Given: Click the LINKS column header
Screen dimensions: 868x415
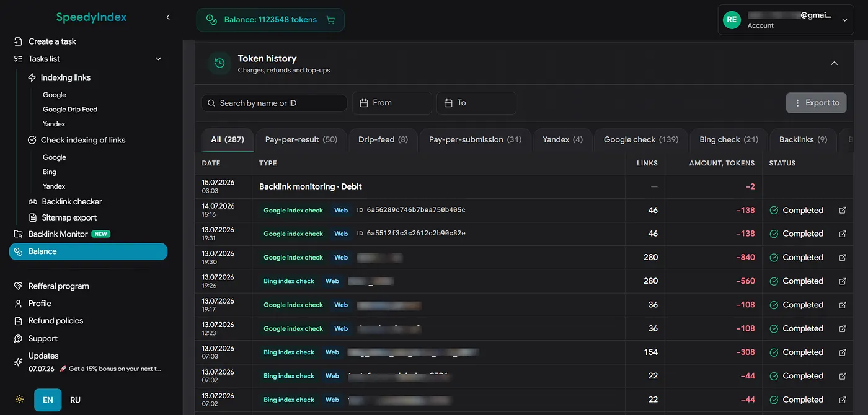Looking at the screenshot, I should coord(648,163).
